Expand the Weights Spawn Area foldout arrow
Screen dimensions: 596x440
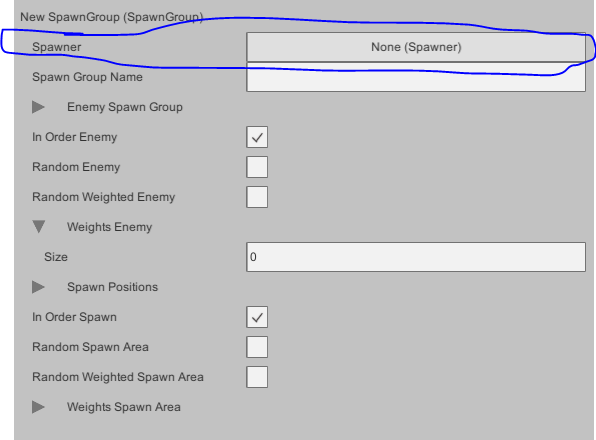(x=38, y=407)
